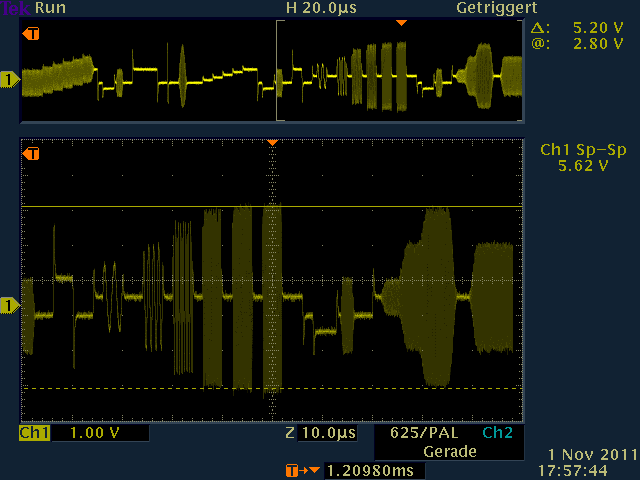
Task: Click the Z zoom indicator icon
Action: pyautogui.click(x=290, y=434)
